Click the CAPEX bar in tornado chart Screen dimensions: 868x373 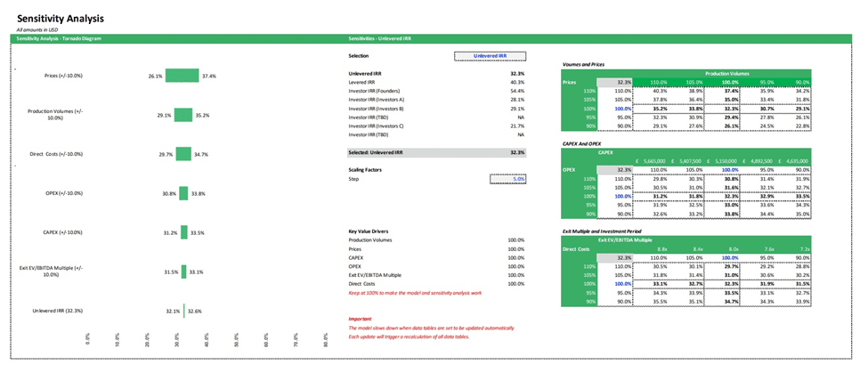coord(184,232)
